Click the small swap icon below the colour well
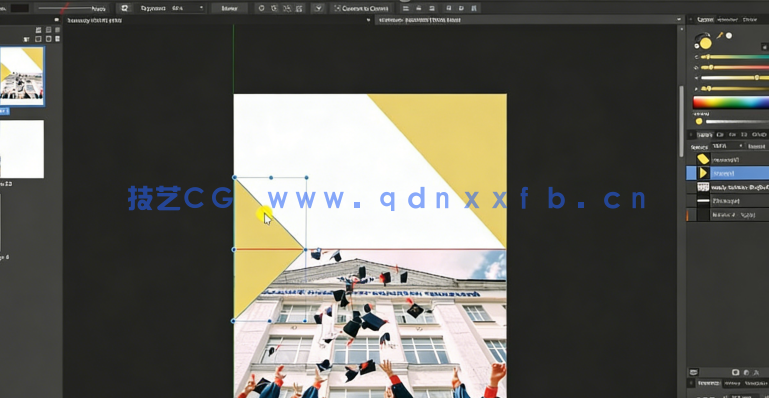 tap(697, 47)
